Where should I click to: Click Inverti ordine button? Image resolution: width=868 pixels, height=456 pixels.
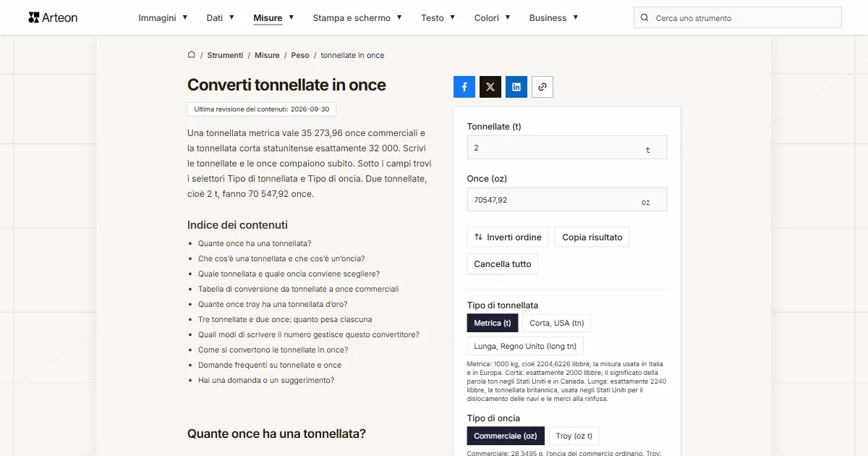pos(508,237)
